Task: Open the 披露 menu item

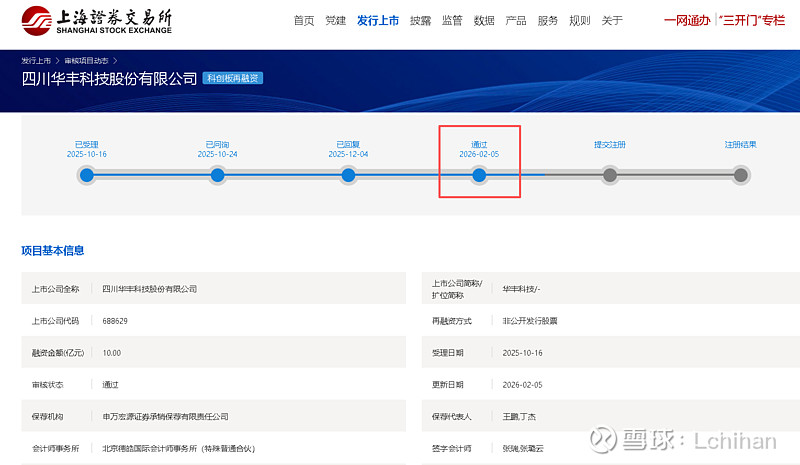Action: pyautogui.click(x=420, y=20)
